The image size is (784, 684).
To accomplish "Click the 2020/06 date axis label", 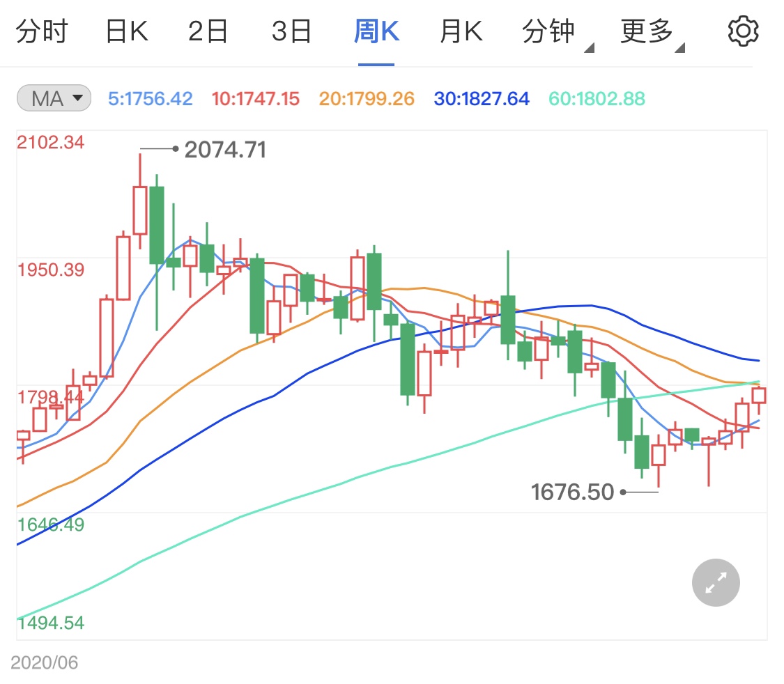I will (x=45, y=662).
